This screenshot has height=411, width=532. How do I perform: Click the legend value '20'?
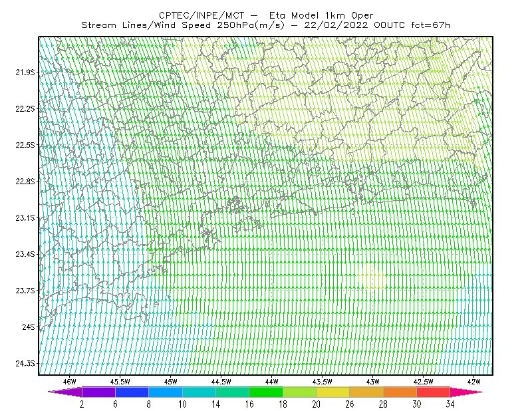[x=317, y=404]
